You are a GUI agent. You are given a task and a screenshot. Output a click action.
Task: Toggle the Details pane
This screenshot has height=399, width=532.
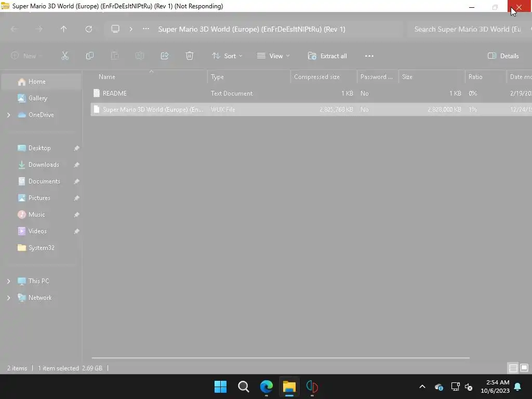coord(503,56)
